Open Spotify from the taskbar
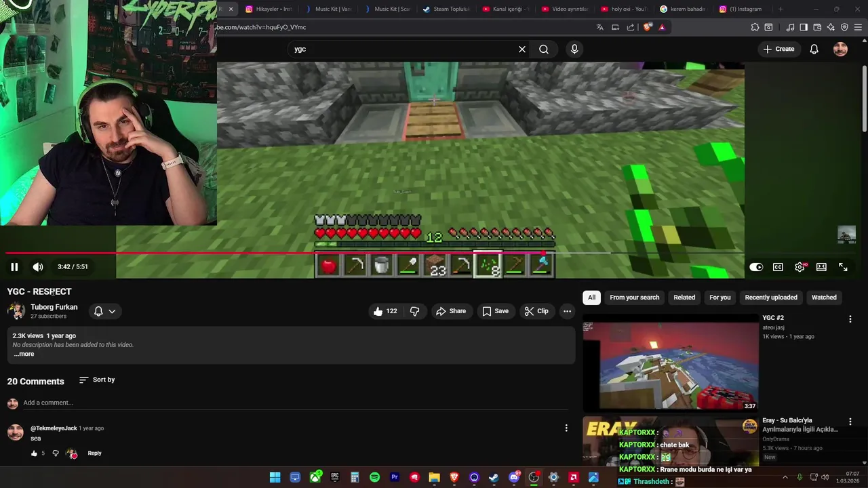The width and height of the screenshot is (868, 488). coord(374,477)
